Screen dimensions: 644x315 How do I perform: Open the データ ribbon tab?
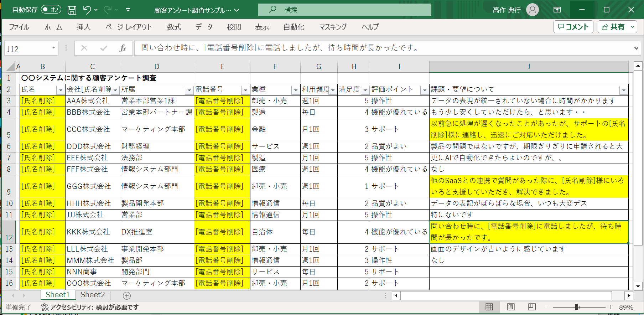(204, 27)
